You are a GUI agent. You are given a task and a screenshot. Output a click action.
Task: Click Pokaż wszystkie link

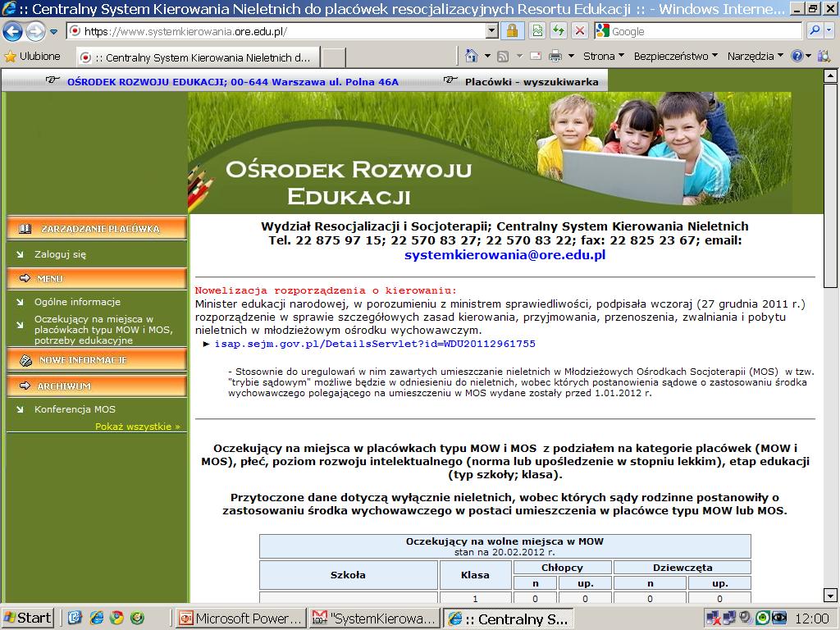click(x=138, y=427)
